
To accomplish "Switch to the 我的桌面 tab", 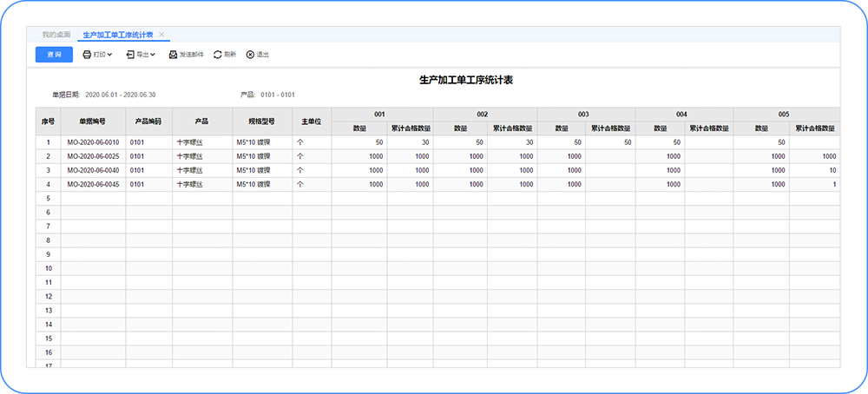I will click(x=56, y=35).
